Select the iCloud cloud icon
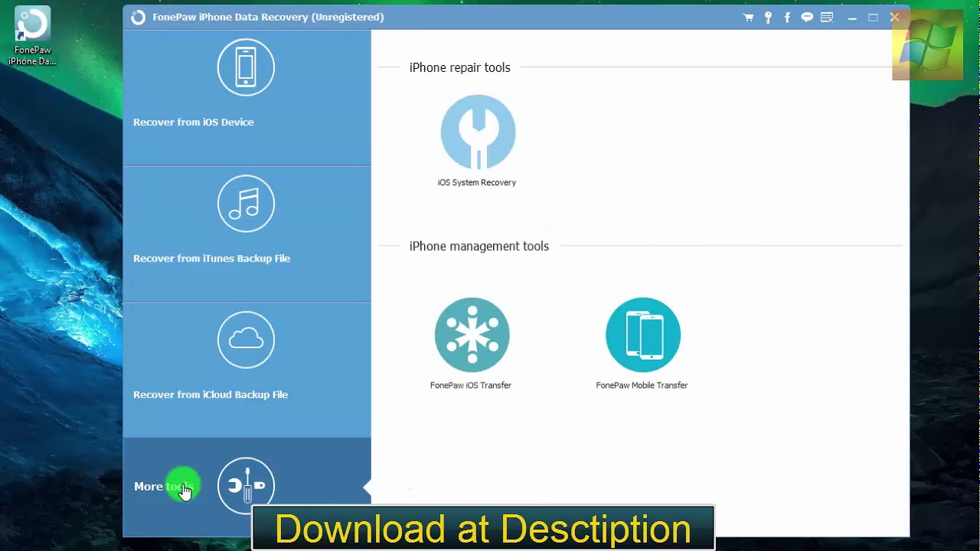Viewport: 980px width, 551px height. (246, 340)
